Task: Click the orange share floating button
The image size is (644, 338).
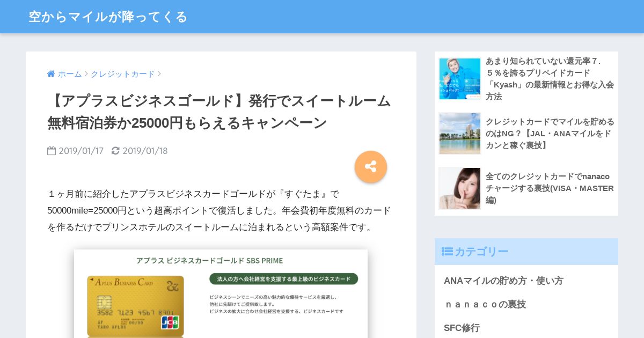Action: coord(371,166)
